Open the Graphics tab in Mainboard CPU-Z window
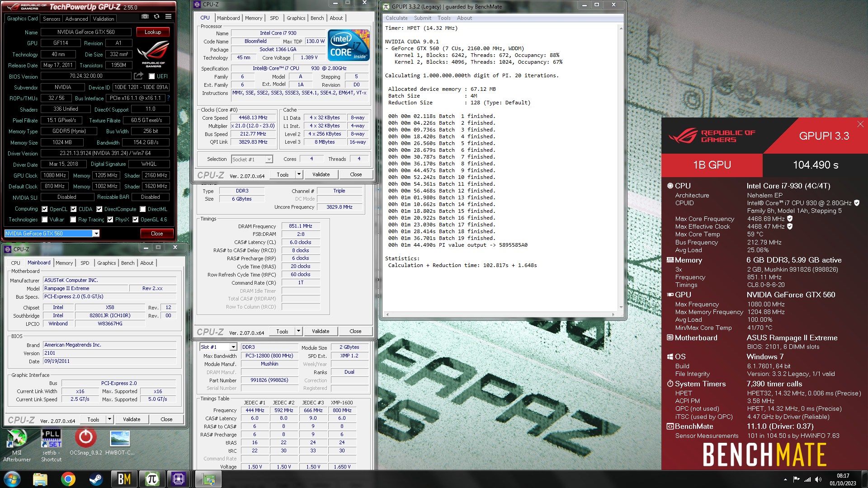 click(107, 263)
